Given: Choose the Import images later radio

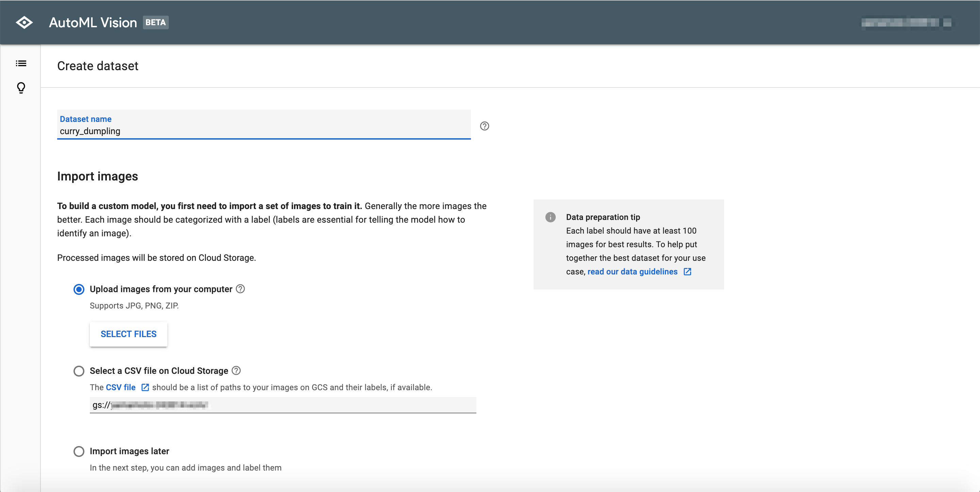Looking at the screenshot, I should pyautogui.click(x=79, y=451).
